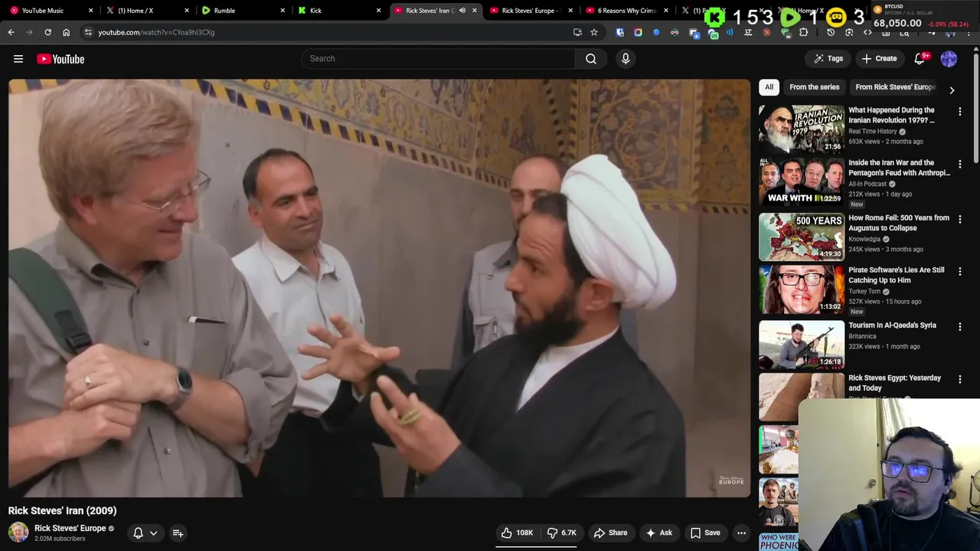The width and height of the screenshot is (980, 551).
Task: Select the From the series chip
Action: point(815,87)
